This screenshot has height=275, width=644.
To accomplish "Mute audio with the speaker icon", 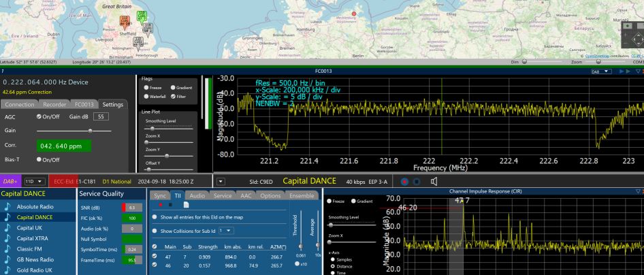I will pos(434,182).
